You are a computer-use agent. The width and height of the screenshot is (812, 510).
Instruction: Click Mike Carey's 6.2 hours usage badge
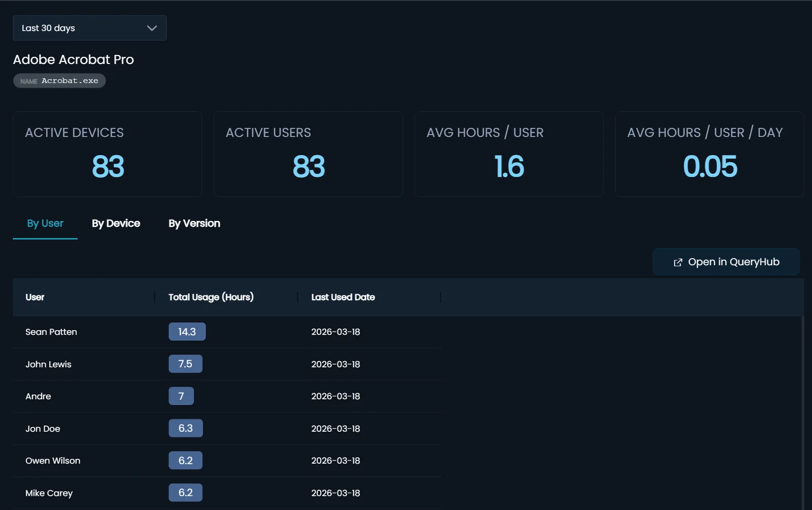click(x=185, y=493)
